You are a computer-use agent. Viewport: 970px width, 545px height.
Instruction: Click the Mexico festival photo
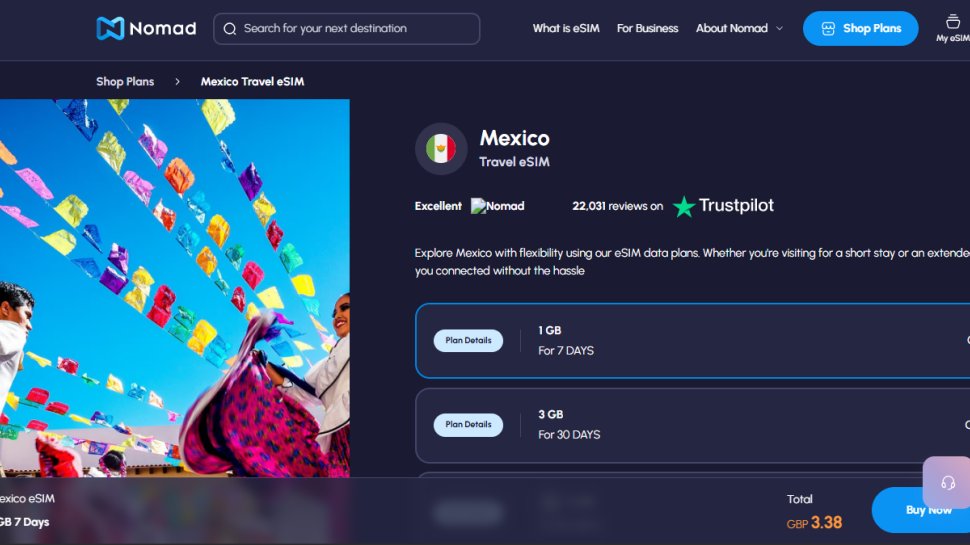coord(174,288)
